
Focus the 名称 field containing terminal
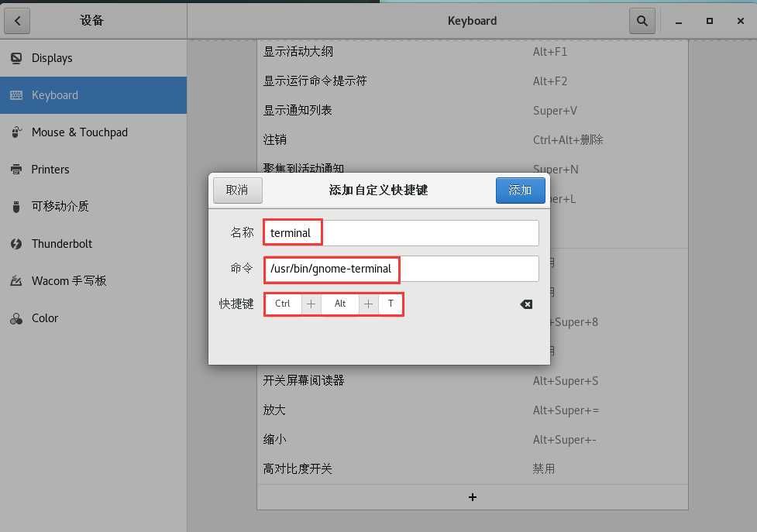[400, 233]
